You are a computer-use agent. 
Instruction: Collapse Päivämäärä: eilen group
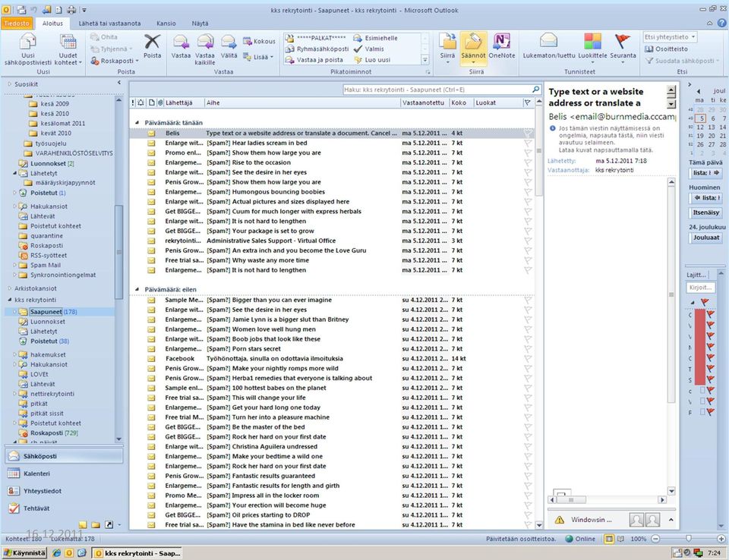coord(137,290)
